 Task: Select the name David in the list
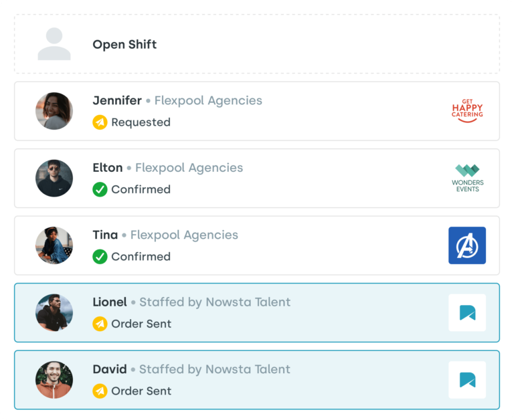pyautogui.click(x=110, y=369)
